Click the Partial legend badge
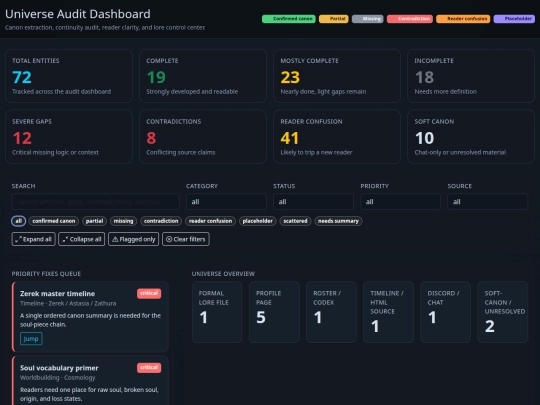This screenshot has height=405, width=540. (x=334, y=19)
